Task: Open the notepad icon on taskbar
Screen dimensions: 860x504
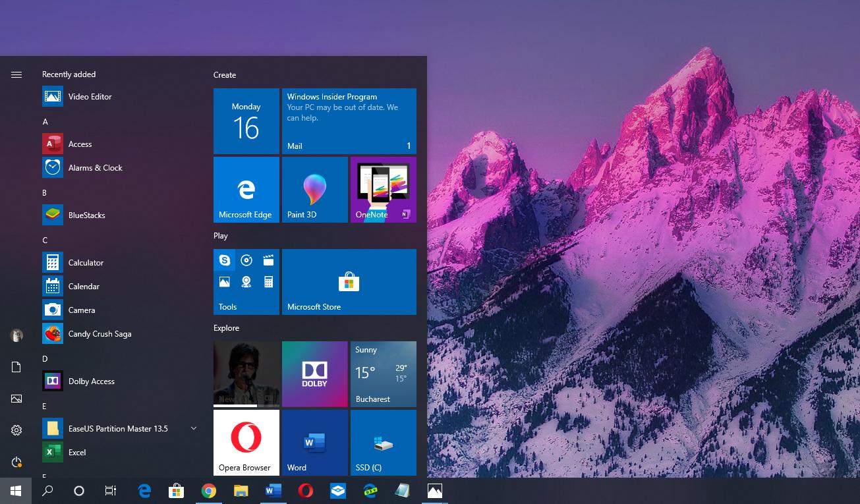Action: (402, 491)
